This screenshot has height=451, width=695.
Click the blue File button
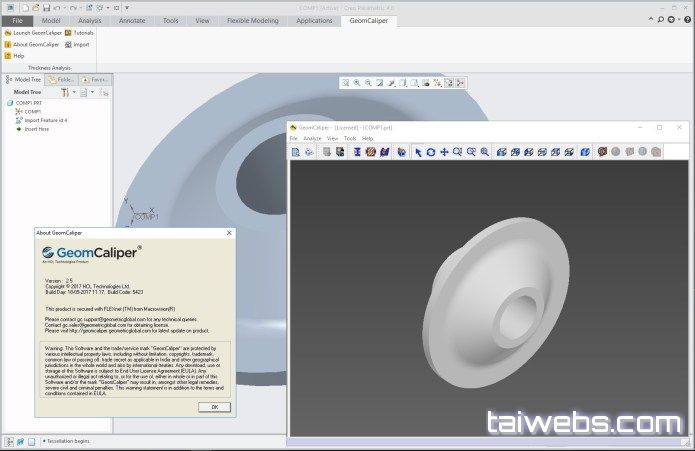[17, 20]
